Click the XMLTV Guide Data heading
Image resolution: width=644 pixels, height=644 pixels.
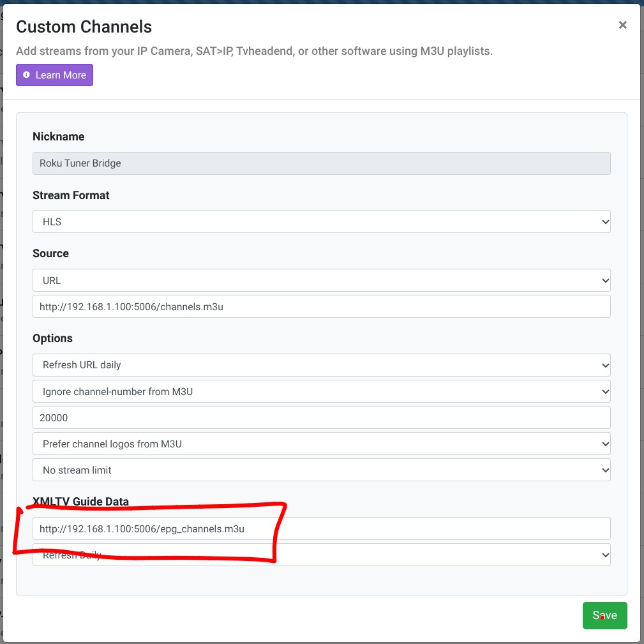80,502
